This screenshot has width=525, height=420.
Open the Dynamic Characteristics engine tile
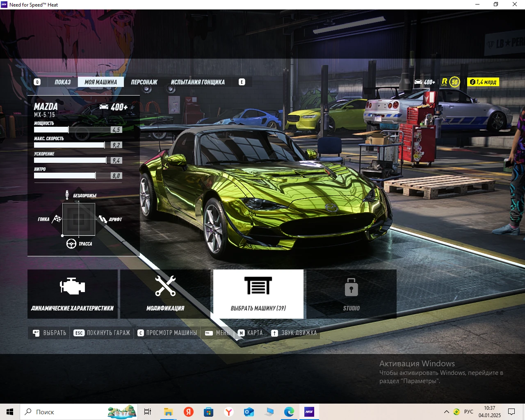[73, 294]
